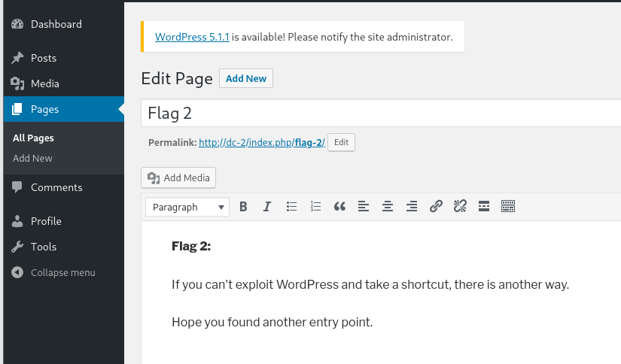Click the 'Flag 2:' heading in editor

pos(191,246)
